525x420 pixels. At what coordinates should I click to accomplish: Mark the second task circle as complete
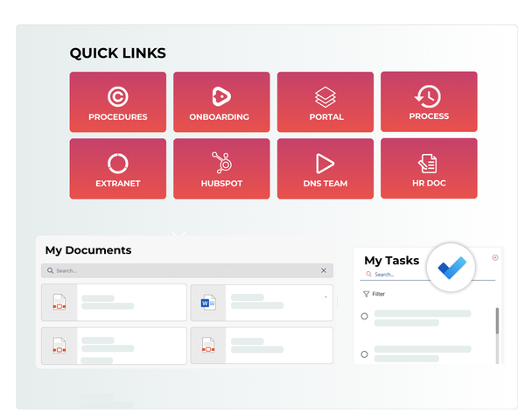(x=364, y=354)
